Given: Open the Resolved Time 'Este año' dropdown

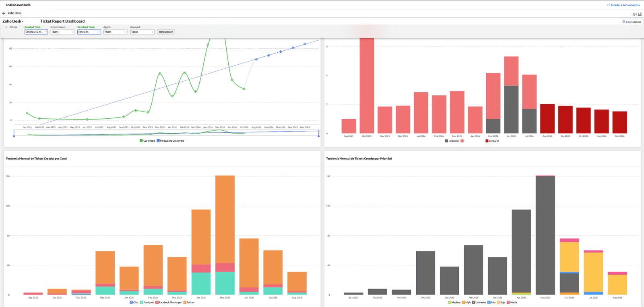Looking at the screenshot, I should [89, 32].
